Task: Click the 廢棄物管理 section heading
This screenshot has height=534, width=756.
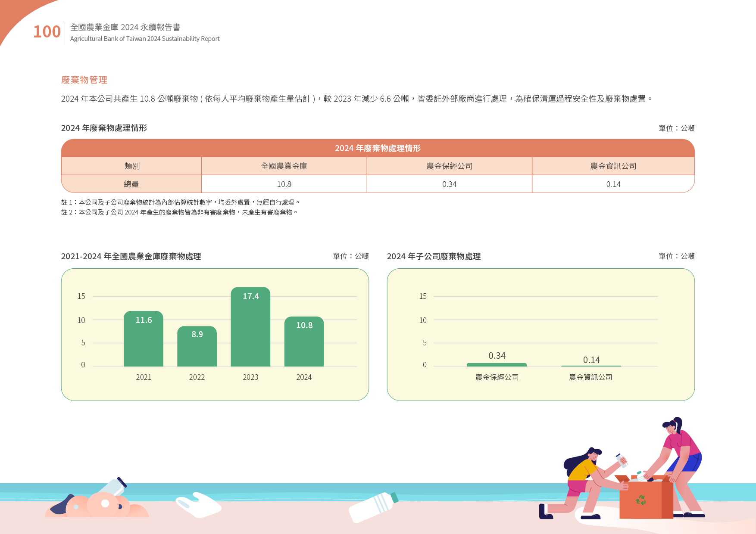Action: tap(84, 80)
